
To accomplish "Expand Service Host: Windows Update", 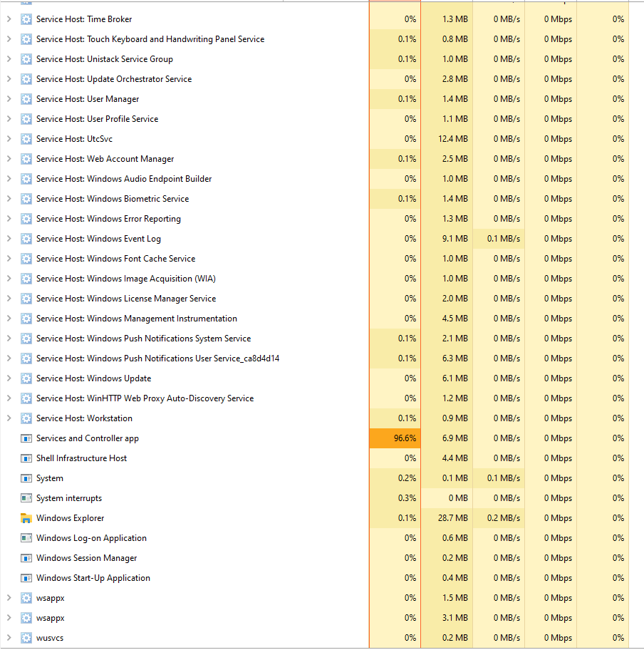I will click(x=9, y=378).
